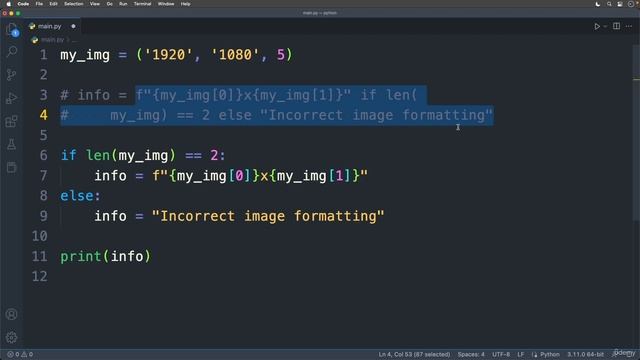The image size is (640, 360).
Task: Open the Accounts icon in activity bar
Action: pos(12,314)
